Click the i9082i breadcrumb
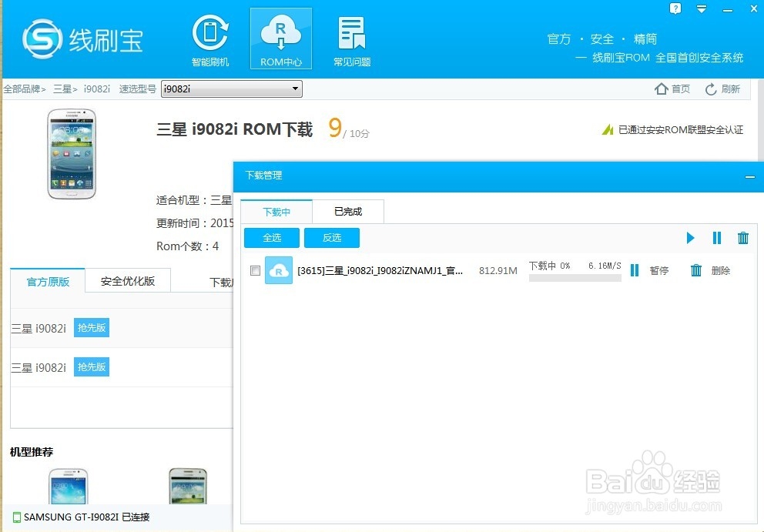Screen dimensions: 764x532 [x=96, y=89]
